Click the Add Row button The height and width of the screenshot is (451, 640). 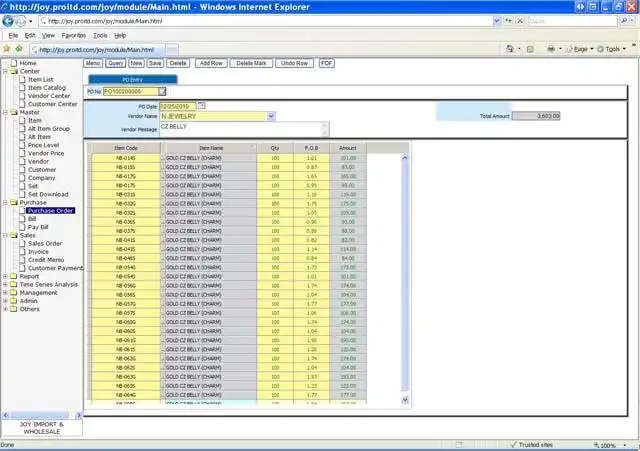[x=211, y=63]
